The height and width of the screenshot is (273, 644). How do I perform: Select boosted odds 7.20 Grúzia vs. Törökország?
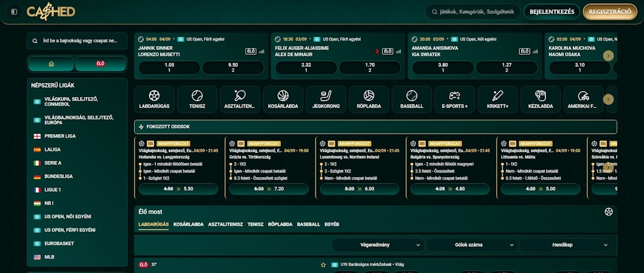click(x=269, y=189)
